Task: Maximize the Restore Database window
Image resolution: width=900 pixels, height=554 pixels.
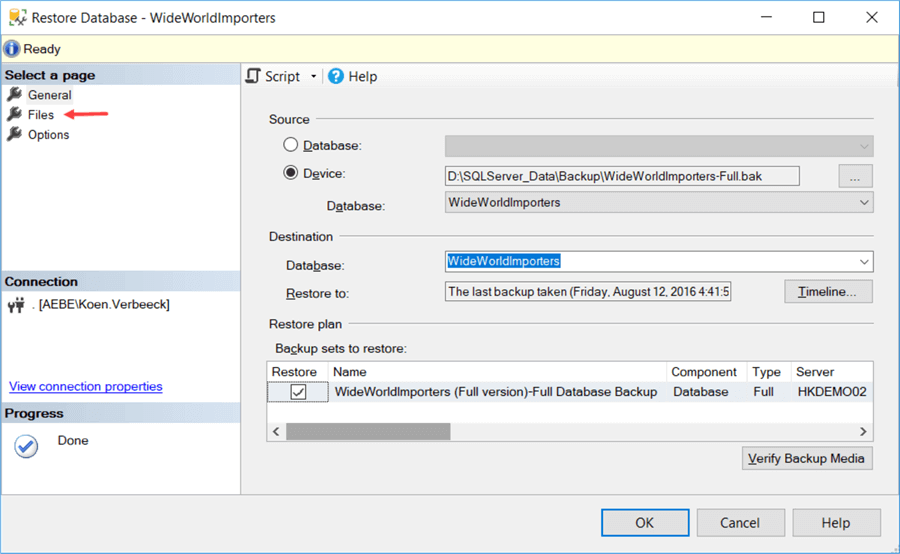Action: tap(819, 17)
